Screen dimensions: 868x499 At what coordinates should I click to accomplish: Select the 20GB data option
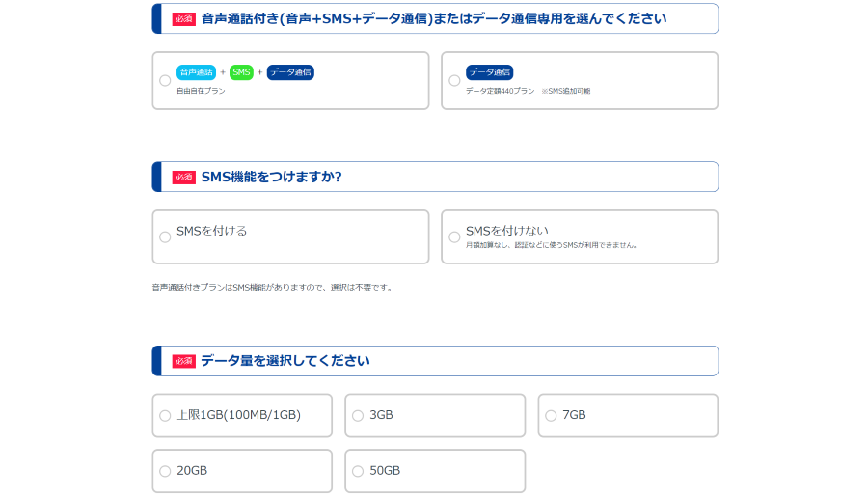[x=165, y=472]
